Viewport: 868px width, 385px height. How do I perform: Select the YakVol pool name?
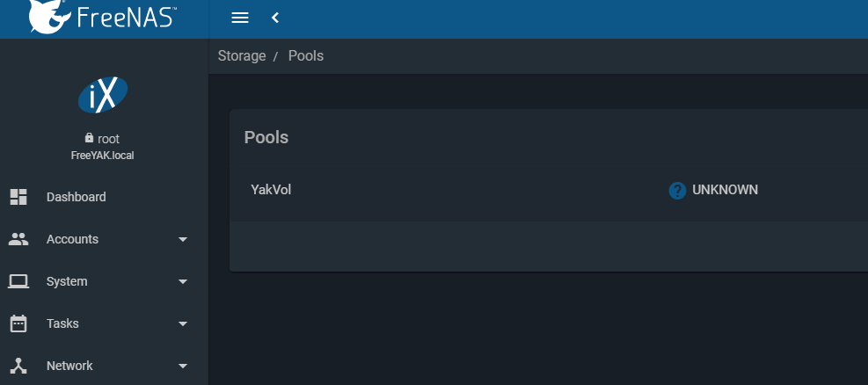pos(271,190)
